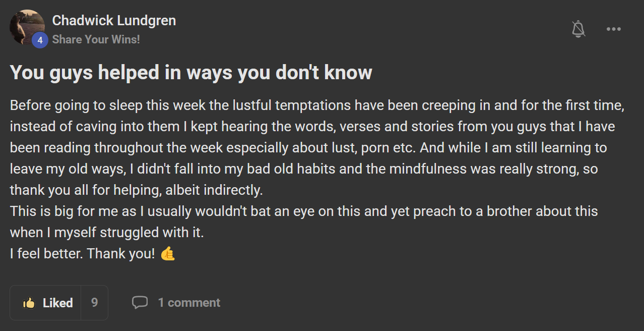Click the level 4 badge on avatar

tap(40, 40)
